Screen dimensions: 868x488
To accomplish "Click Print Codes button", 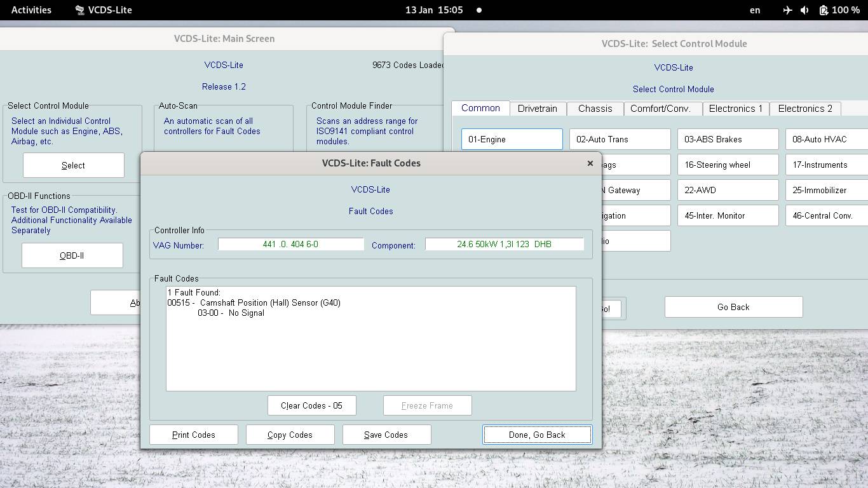I will pyautogui.click(x=193, y=435).
